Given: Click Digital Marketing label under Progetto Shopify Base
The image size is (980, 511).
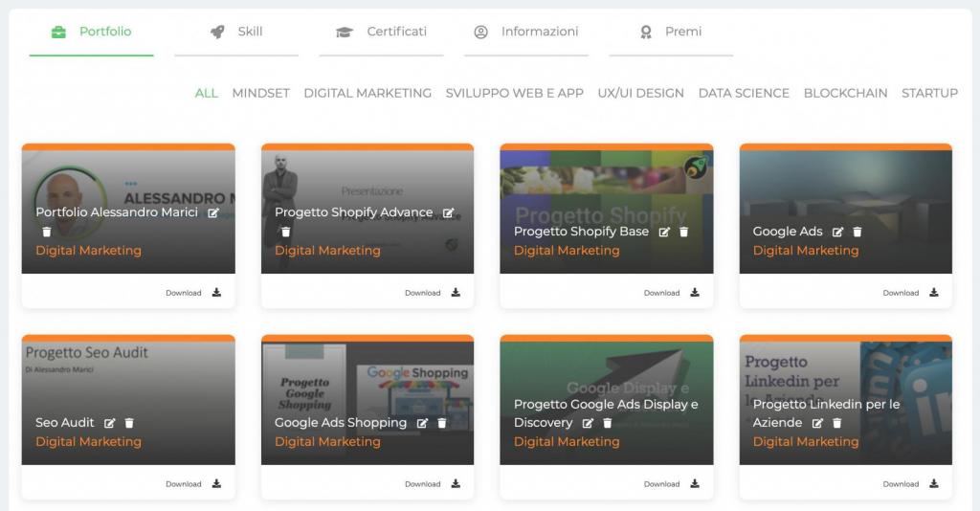Looking at the screenshot, I should tap(567, 251).
